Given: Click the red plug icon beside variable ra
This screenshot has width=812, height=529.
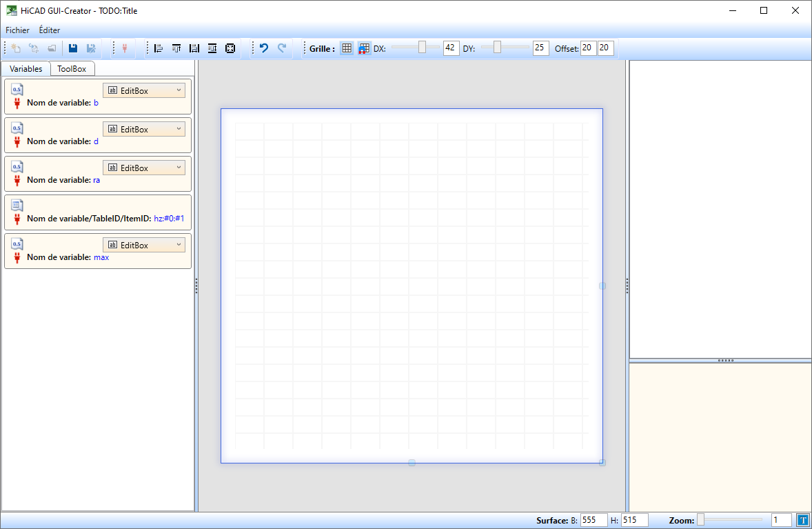Looking at the screenshot, I should coord(17,180).
